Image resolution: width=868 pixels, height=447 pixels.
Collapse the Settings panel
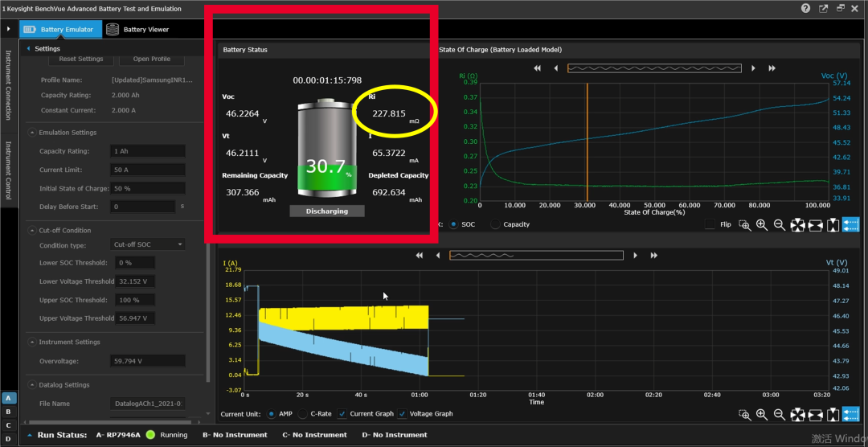(28, 49)
